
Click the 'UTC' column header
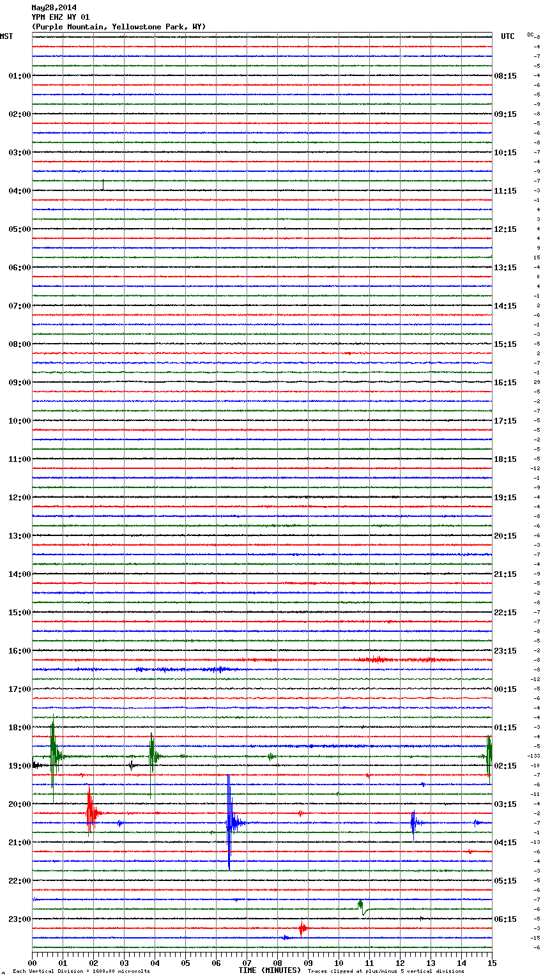[507, 36]
